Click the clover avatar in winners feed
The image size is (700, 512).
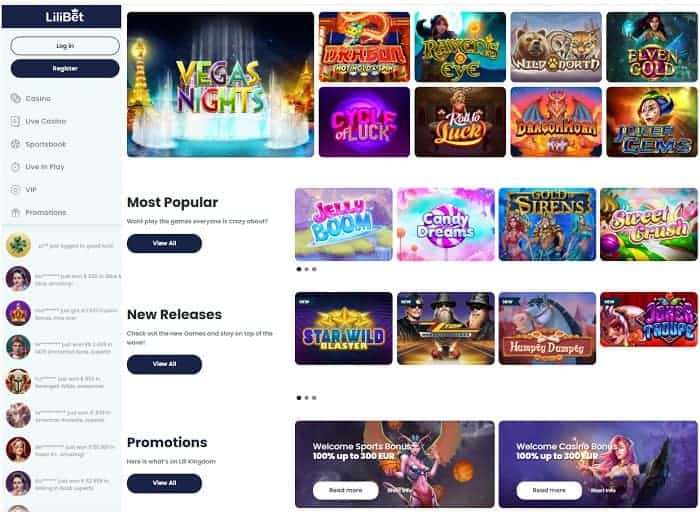[x=18, y=245]
